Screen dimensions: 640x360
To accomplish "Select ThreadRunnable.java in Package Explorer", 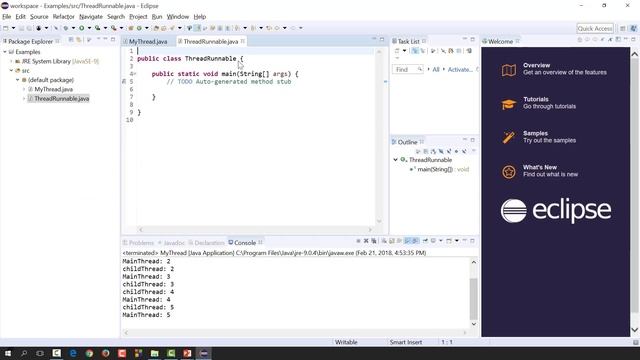I will click(x=62, y=99).
